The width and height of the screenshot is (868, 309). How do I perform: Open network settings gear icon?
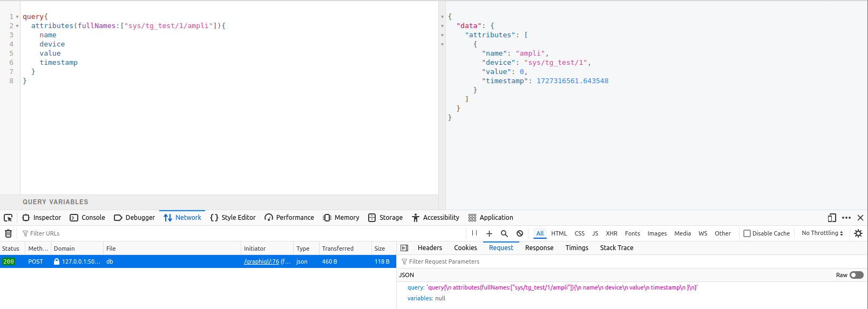pos(858,233)
